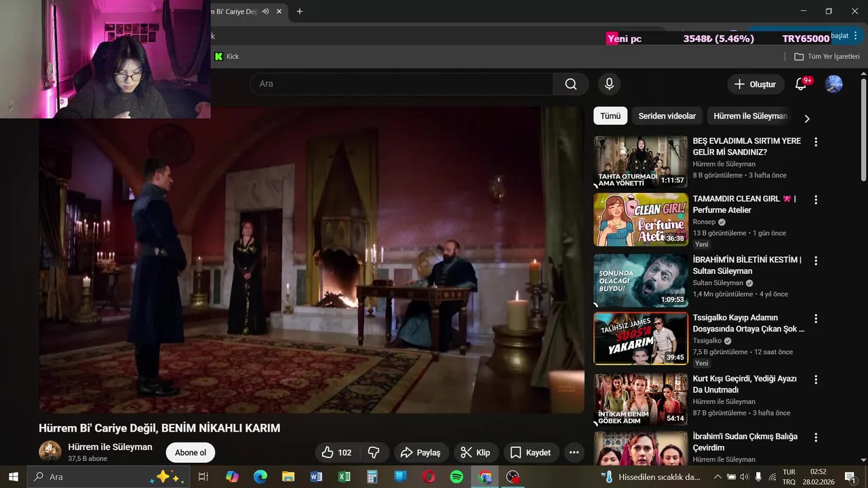The width and height of the screenshot is (868, 488).
Task: Select the Seriden videolar filter chip
Action: pyautogui.click(x=667, y=116)
